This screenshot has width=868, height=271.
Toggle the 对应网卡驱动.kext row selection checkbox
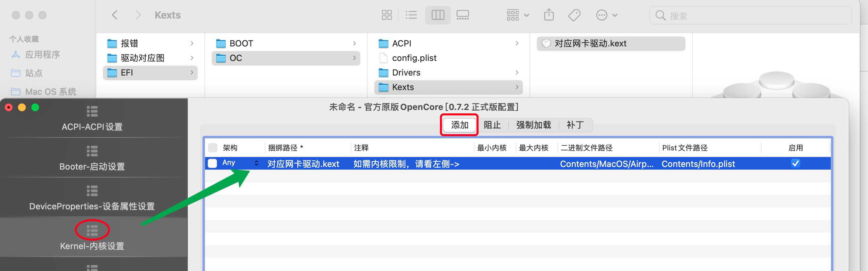coord(212,163)
